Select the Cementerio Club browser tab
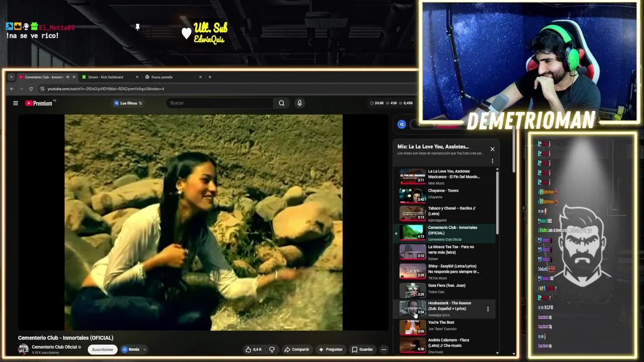 46,77
